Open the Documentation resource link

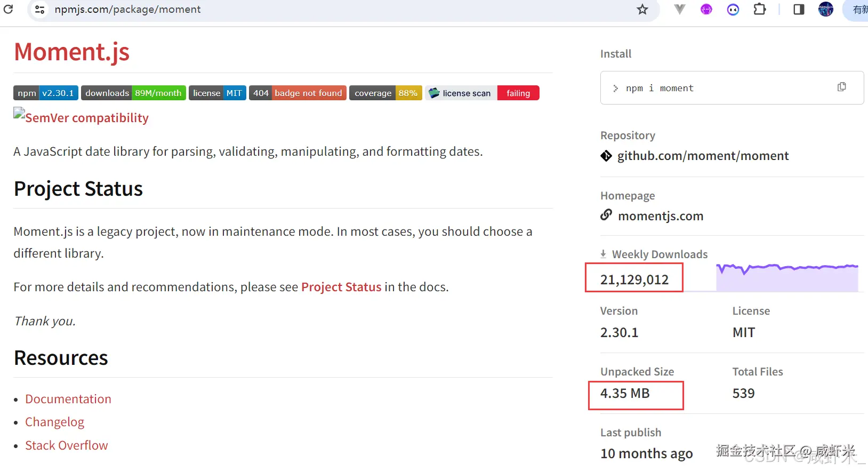[68, 399]
